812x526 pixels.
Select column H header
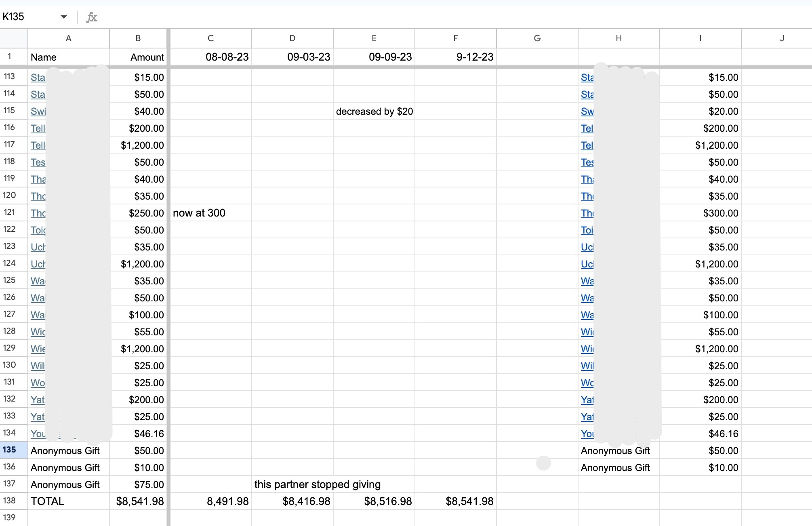point(618,38)
